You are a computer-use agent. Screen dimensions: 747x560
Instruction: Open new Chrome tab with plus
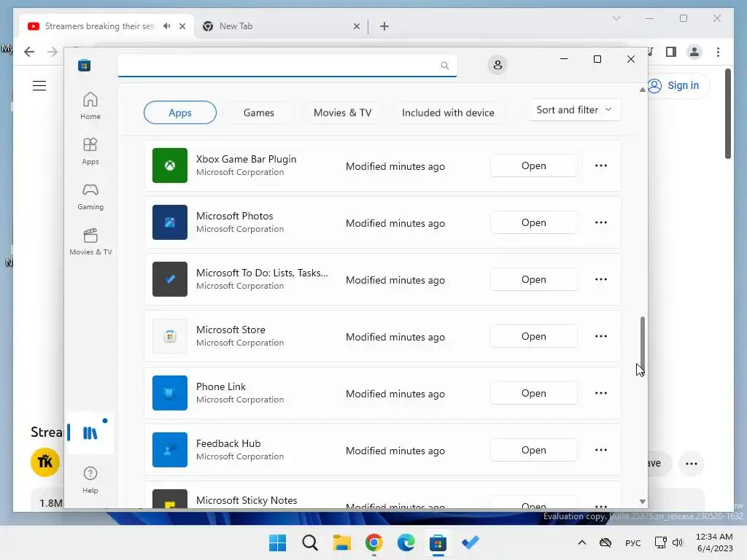click(384, 26)
